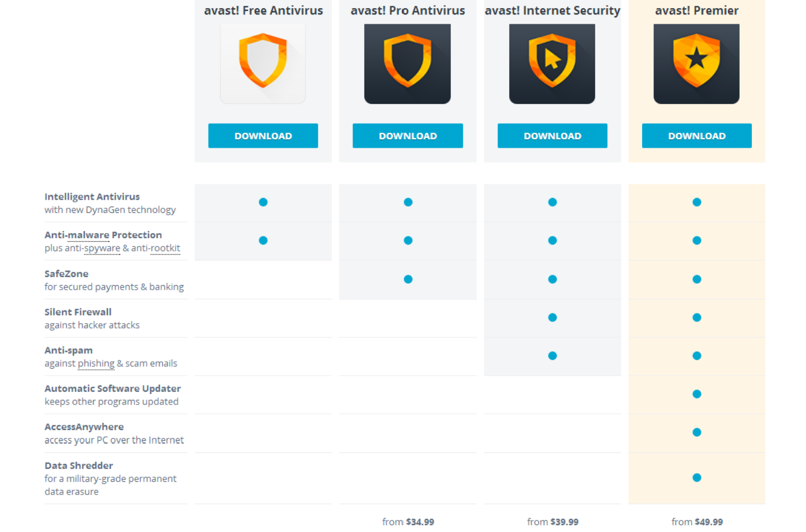This screenshot has width=806, height=532.
Task: Click 'for a military-grade permanent' description text
Action: pyautogui.click(x=110, y=479)
